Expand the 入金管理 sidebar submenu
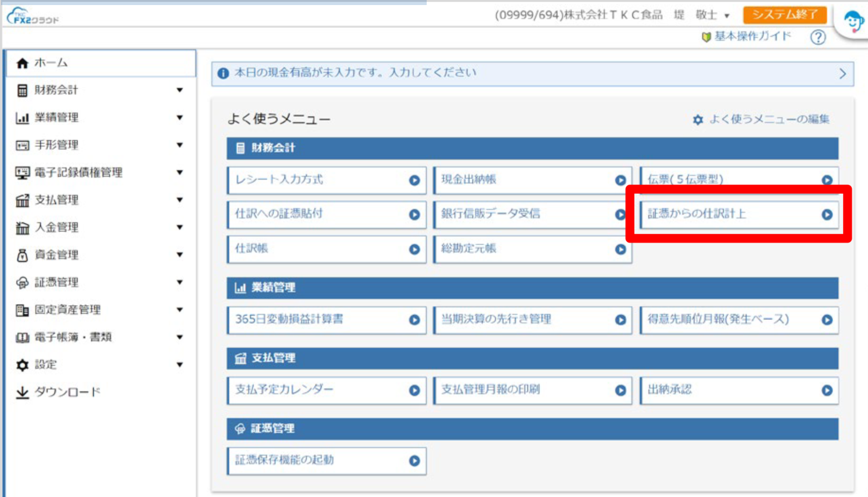 179,227
